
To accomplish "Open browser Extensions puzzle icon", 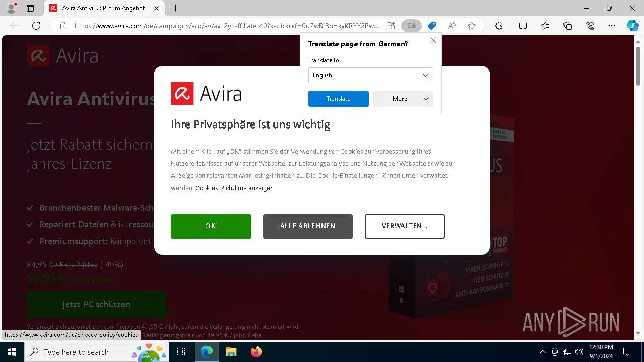I will tap(499, 26).
